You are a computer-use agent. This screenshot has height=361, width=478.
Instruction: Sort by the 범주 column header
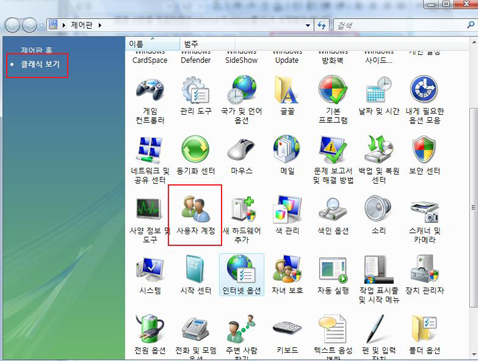tap(207, 44)
